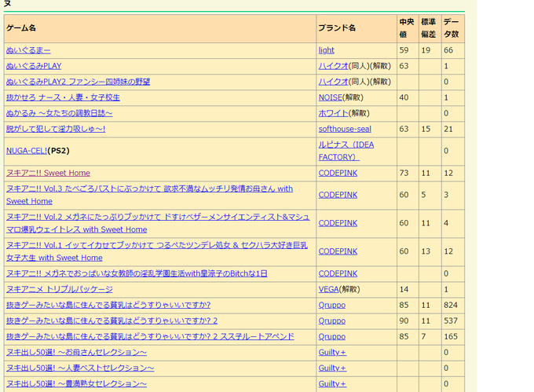Click the 中央値 column header
534x392 pixels.
(x=407, y=28)
